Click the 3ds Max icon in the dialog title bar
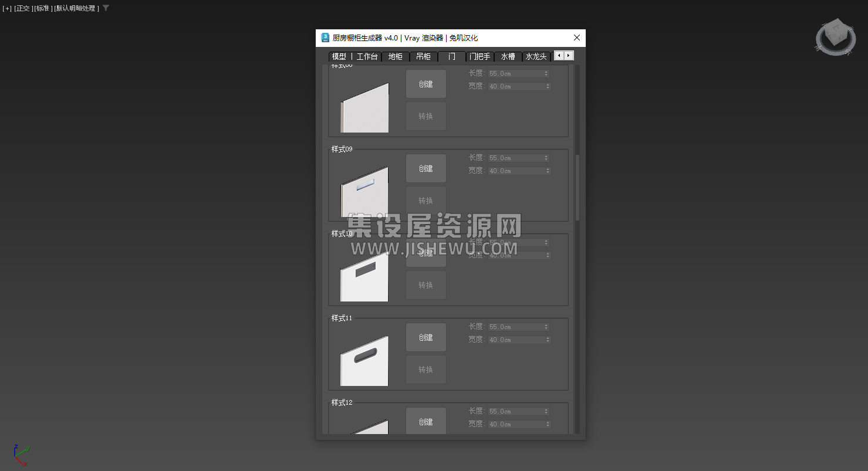 click(x=325, y=38)
